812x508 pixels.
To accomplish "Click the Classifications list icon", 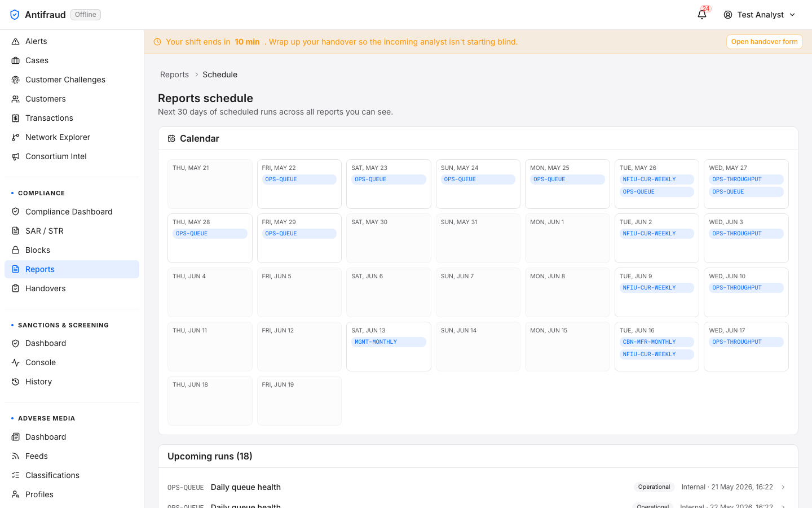I will click(16, 475).
